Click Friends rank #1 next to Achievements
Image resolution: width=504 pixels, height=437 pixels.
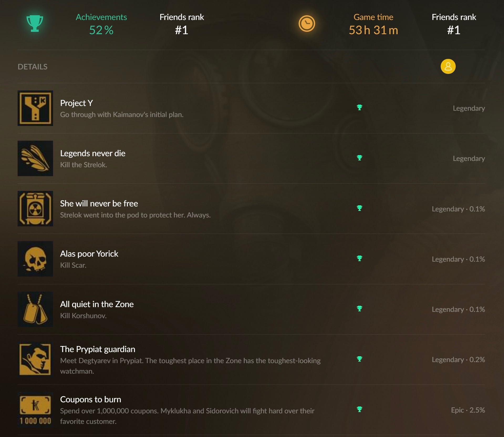coord(182,24)
